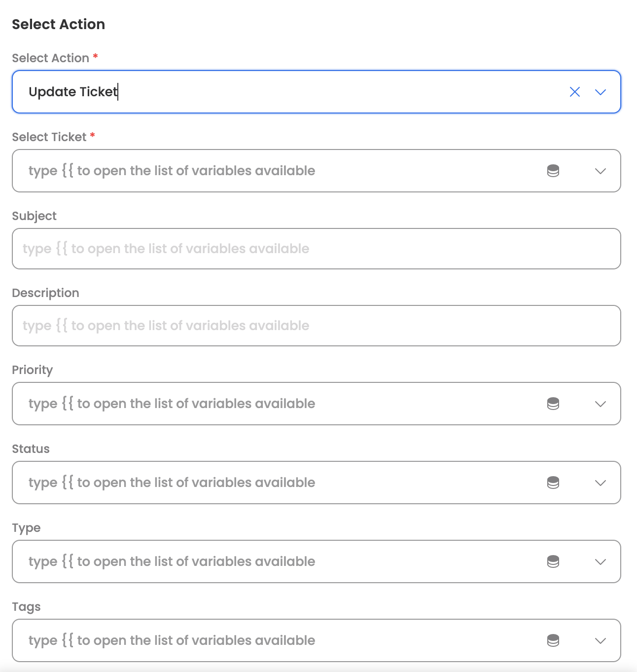The width and height of the screenshot is (637, 672).
Task: Click the Update Ticket text in Select Action
Action: (x=73, y=92)
